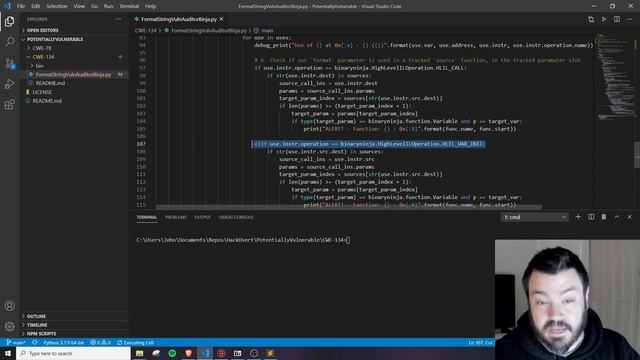
Task: Open the View menu
Action: coord(79,6)
